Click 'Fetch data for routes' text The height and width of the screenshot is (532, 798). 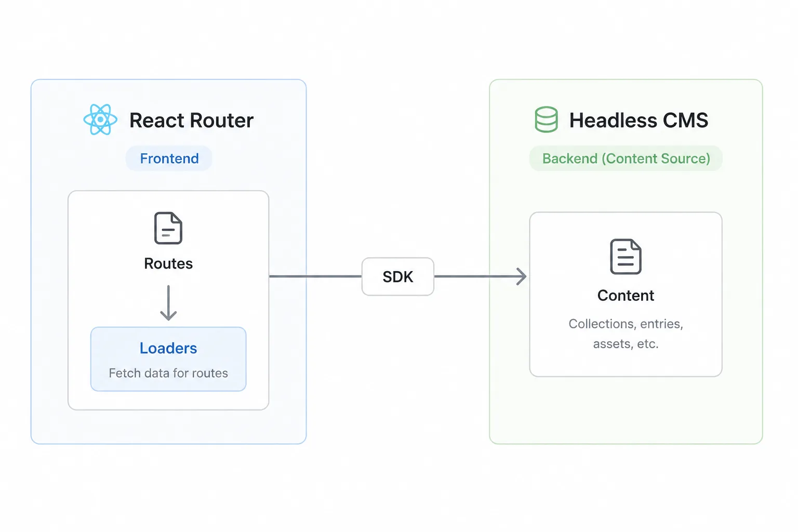pyautogui.click(x=168, y=373)
